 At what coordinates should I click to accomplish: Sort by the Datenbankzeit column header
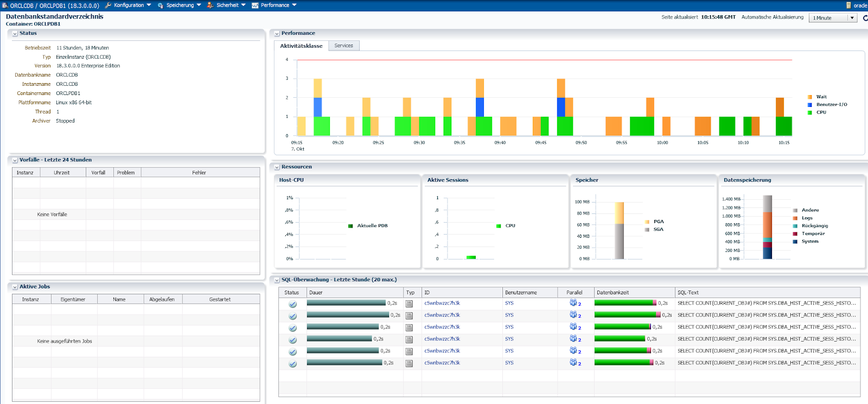[635, 293]
